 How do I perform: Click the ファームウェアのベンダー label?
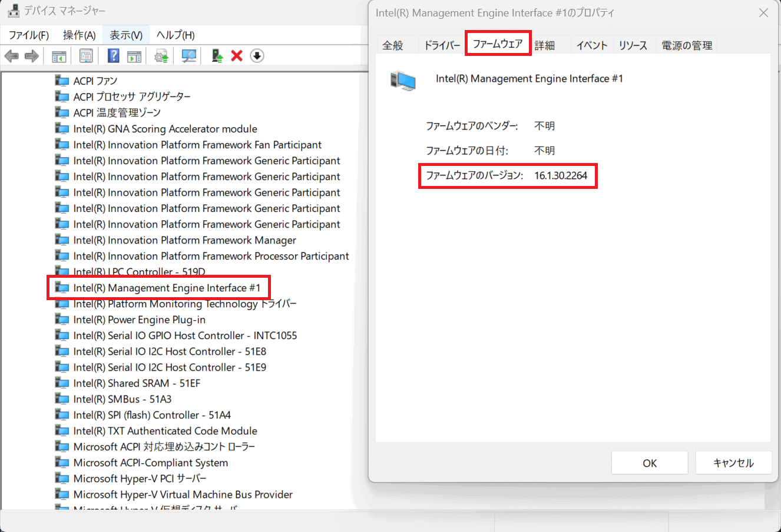pos(472,125)
